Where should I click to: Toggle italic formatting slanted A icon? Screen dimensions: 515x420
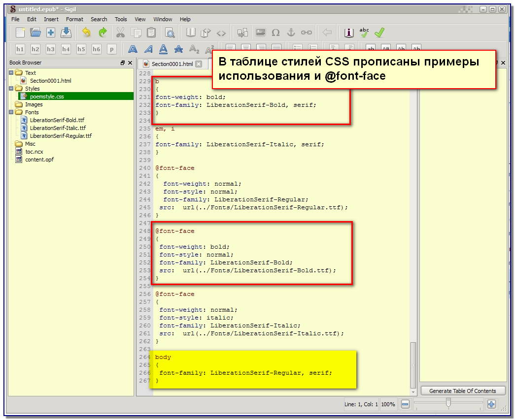pyautogui.click(x=148, y=49)
